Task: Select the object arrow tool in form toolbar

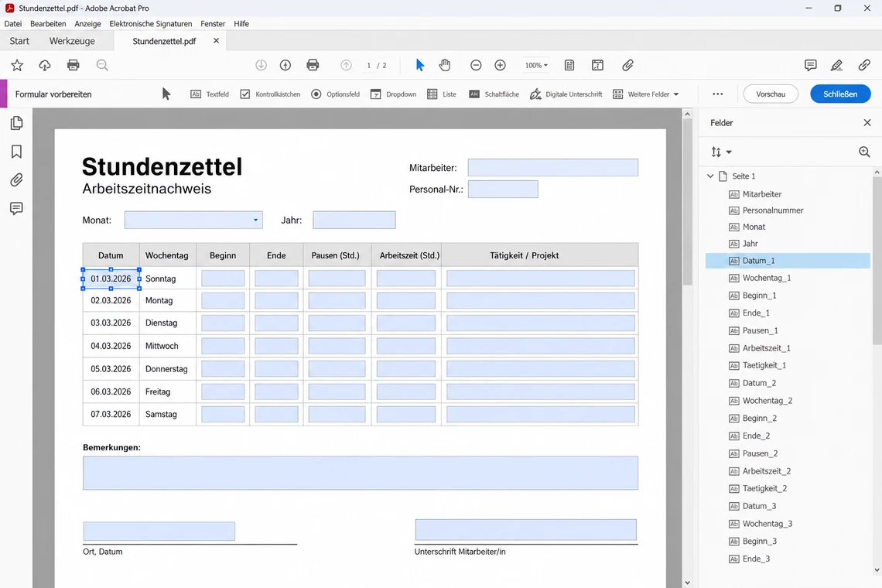Action: coord(166,94)
